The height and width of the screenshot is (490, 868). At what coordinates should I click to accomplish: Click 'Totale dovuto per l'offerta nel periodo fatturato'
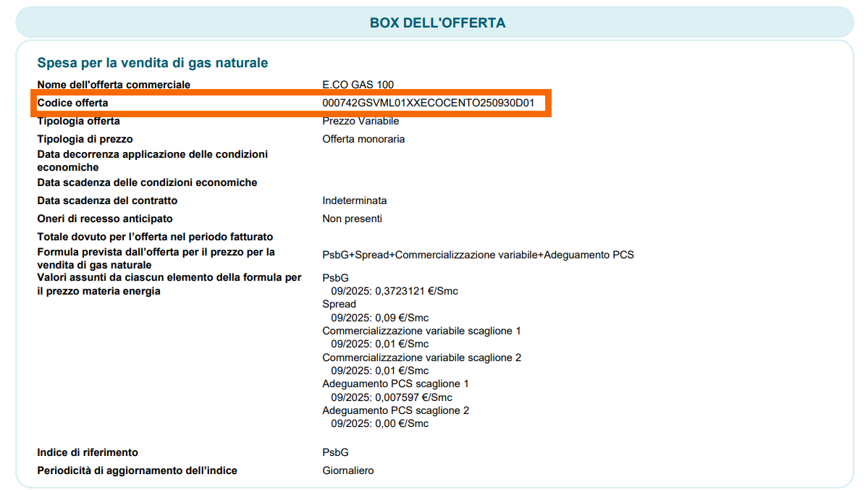tap(155, 237)
